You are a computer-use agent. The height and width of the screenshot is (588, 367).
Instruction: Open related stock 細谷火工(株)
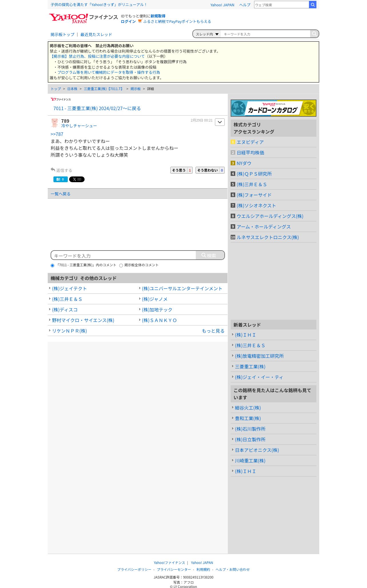pyautogui.click(x=248, y=408)
